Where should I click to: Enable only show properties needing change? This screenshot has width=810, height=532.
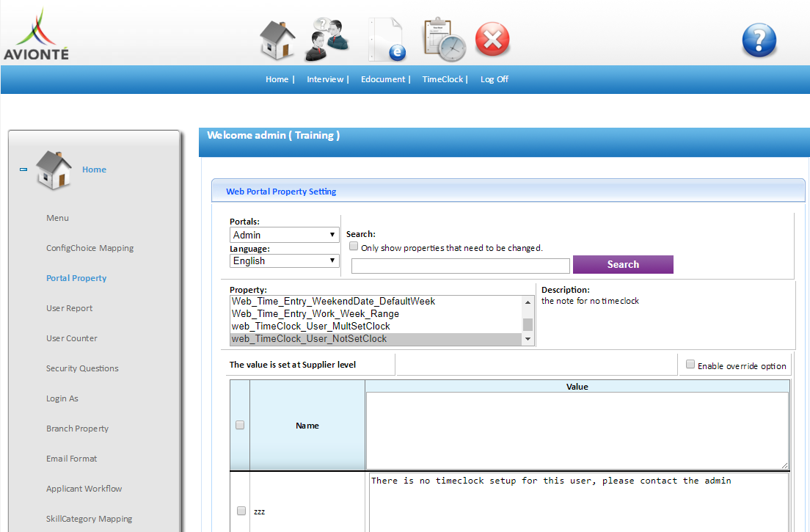pyautogui.click(x=354, y=247)
